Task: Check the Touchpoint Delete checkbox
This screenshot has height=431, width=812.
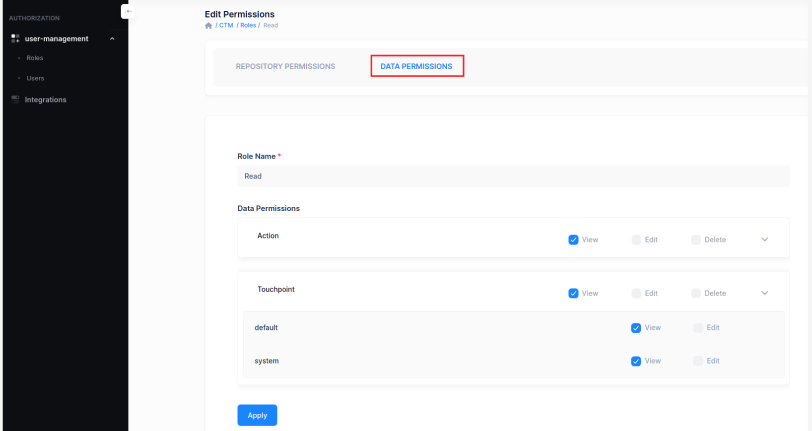Action: click(x=696, y=293)
